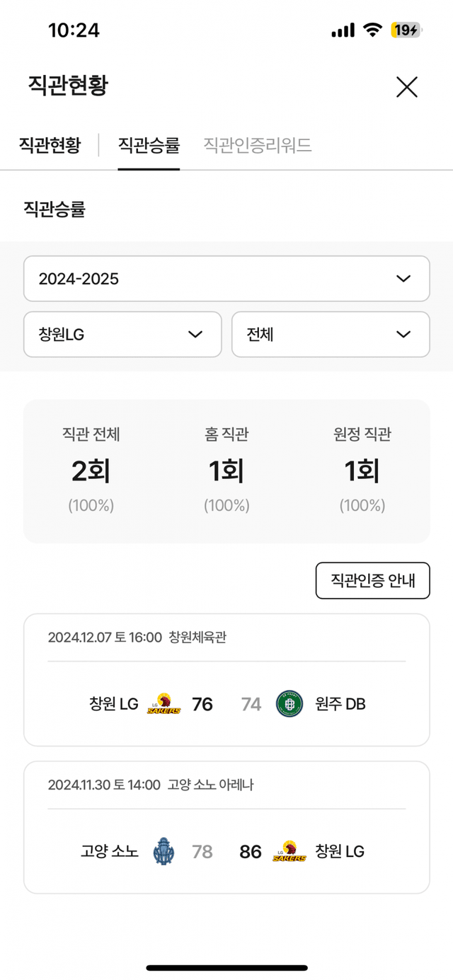The image size is (453, 980).
Task: Open the 창원LG team dropdown
Action: coord(122,335)
